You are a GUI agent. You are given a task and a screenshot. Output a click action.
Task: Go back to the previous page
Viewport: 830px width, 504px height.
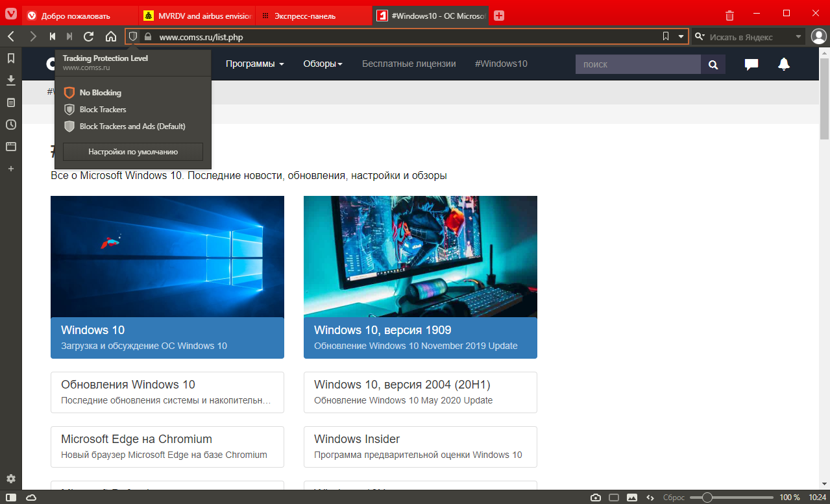click(11, 37)
